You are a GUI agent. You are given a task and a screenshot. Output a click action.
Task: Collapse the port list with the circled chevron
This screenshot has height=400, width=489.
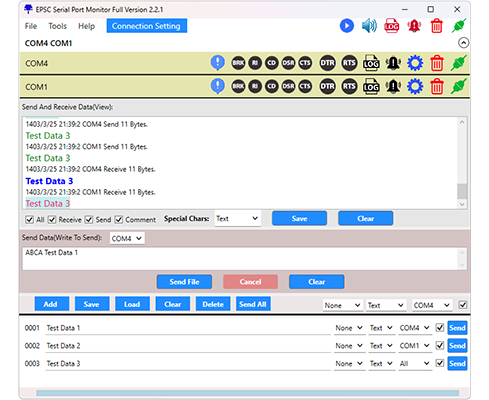point(463,43)
